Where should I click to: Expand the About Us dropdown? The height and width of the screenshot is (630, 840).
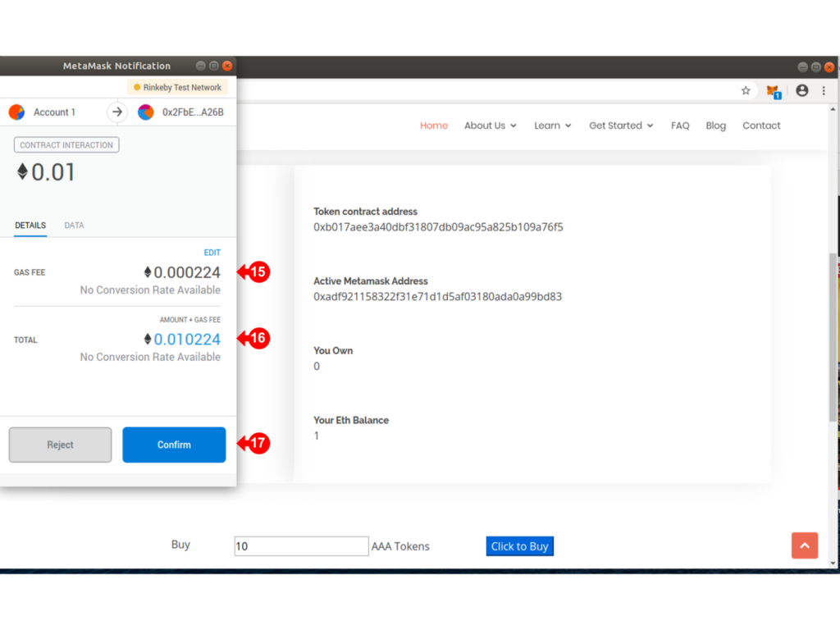pyautogui.click(x=491, y=126)
